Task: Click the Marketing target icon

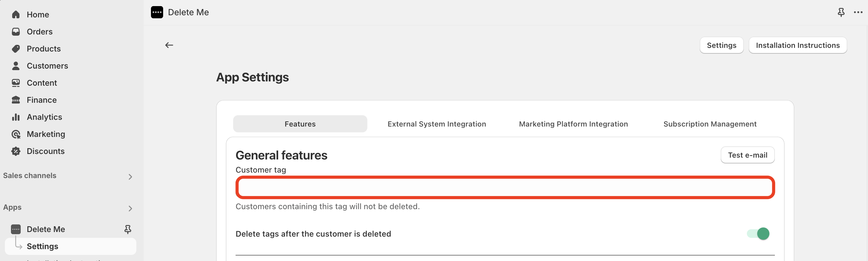Action: click(16, 134)
